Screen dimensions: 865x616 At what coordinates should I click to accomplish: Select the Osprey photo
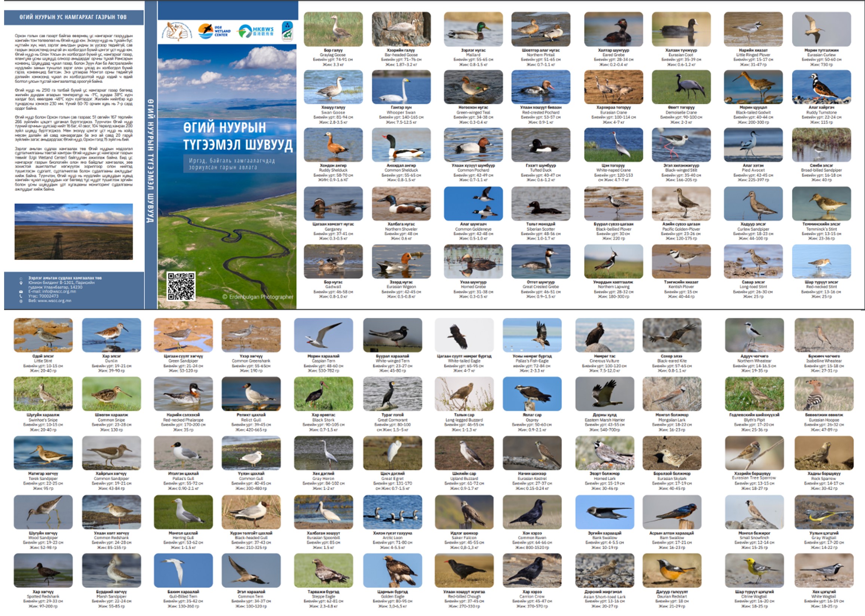(532, 394)
